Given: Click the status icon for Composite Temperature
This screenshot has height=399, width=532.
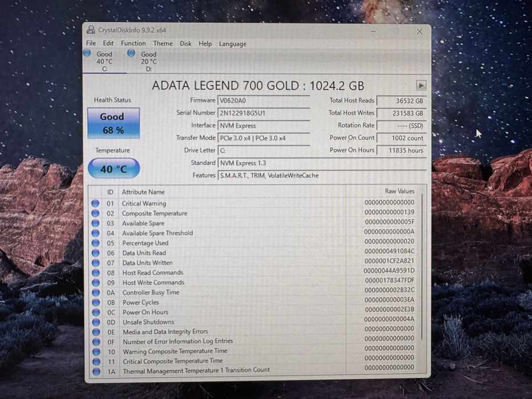Looking at the screenshot, I should pos(95,213).
